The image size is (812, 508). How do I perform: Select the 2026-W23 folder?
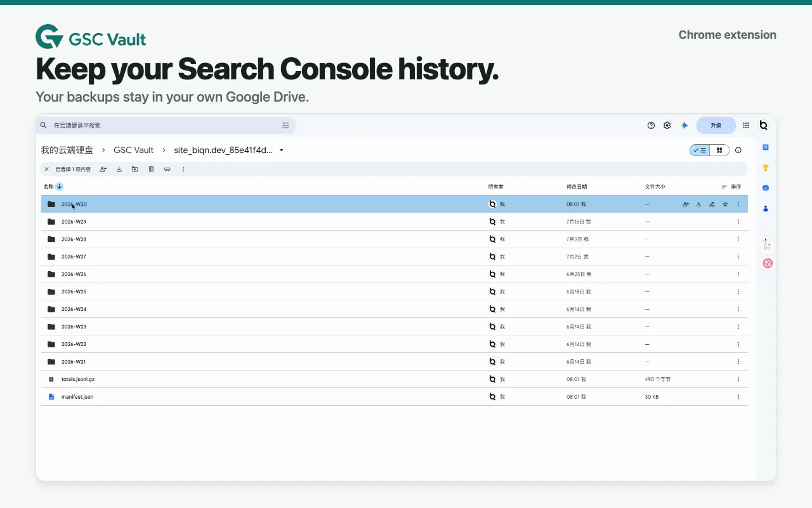point(395,326)
